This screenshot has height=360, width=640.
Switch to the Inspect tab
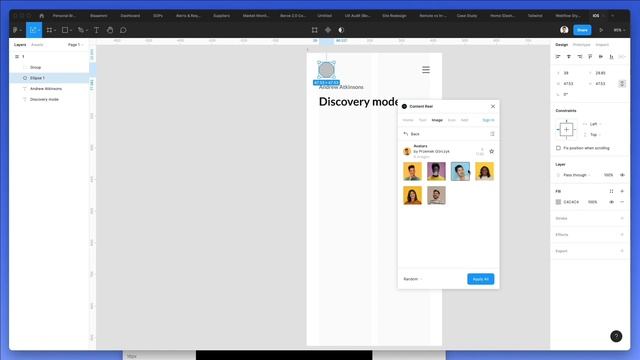coord(602,45)
